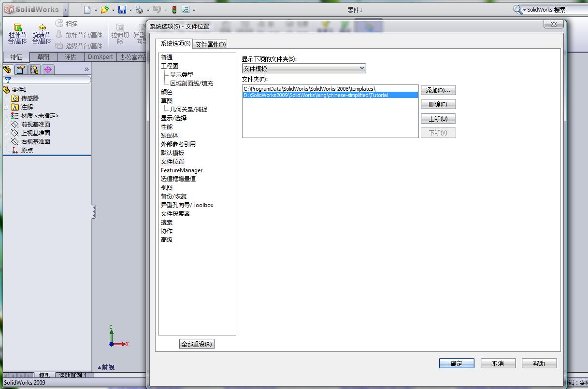The image size is (588, 389).
Task: Click the 传感器 sensors folder icon
Action: coord(15,98)
